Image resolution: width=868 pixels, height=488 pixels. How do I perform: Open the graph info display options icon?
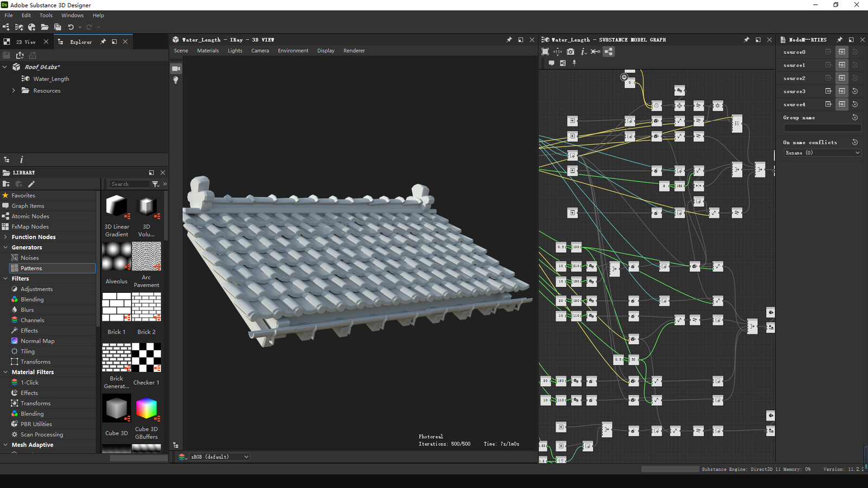pos(583,52)
